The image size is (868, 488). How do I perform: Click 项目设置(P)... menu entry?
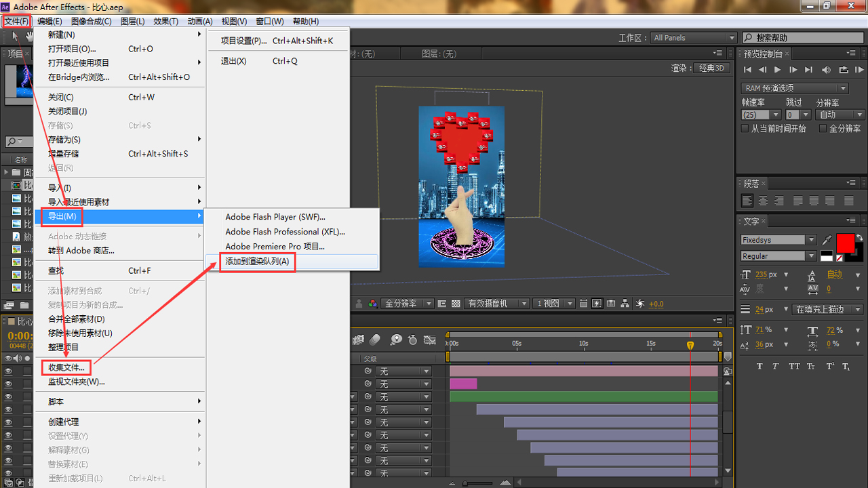pos(278,41)
